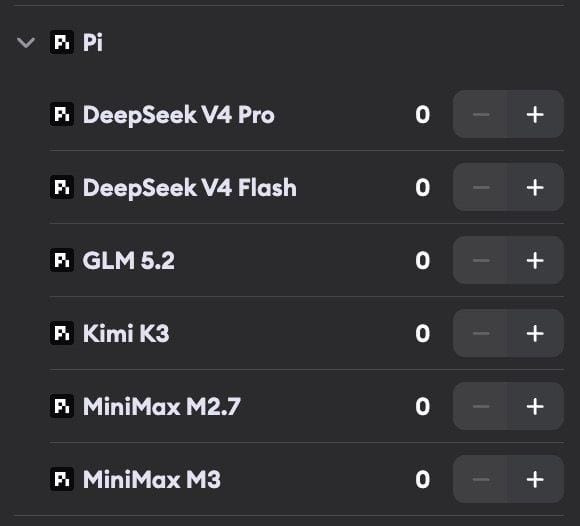The height and width of the screenshot is (526, 580).
Task: Increase MiniMax M2.7 count
Action: pyautogui.click(x=535, y=406)
